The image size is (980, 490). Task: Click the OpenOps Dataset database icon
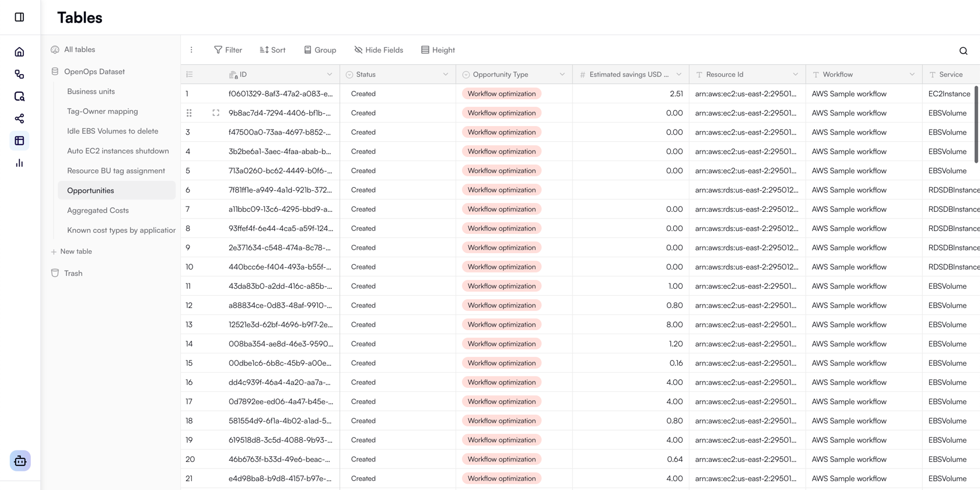[55, 71]
